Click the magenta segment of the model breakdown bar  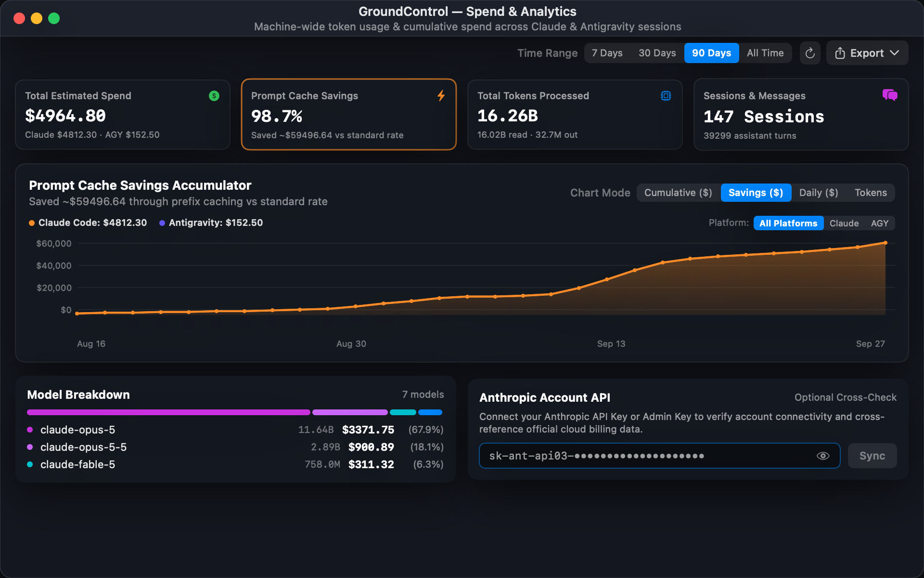point(168,412)
